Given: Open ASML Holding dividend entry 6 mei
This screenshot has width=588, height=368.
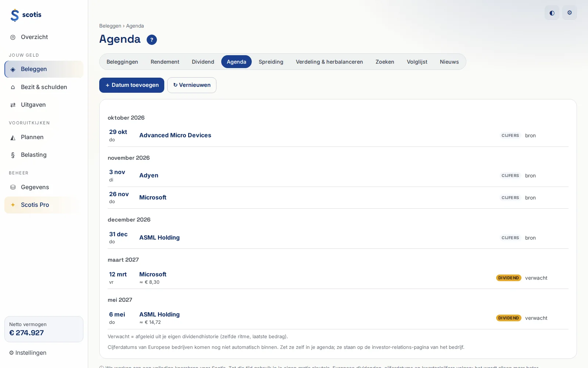Looking at the screenshot, I should (159, 315).
